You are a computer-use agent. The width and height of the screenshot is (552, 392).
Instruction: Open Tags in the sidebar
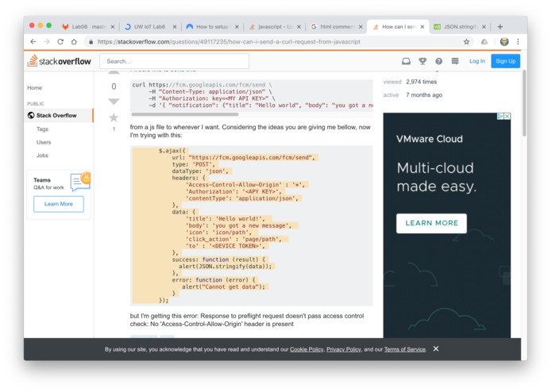(42, 129)
